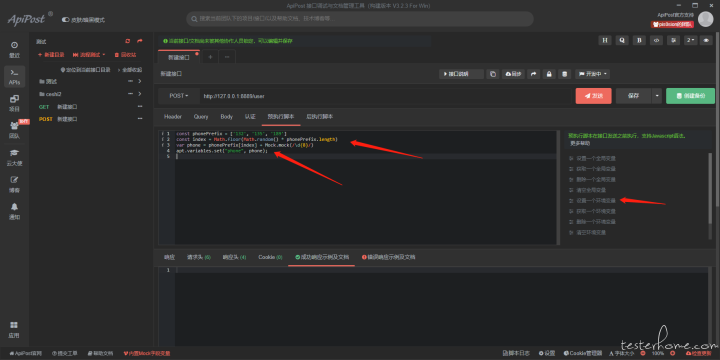This screenshot has height=360, width=720.
Task: Click the H toolbar button
Action: coord(605,40)
